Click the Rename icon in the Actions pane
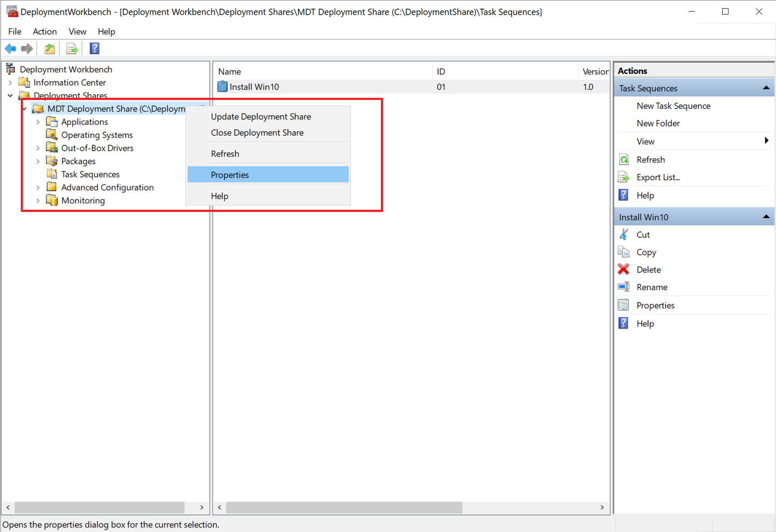The image size is (776, 532). [x=624, y=287]
